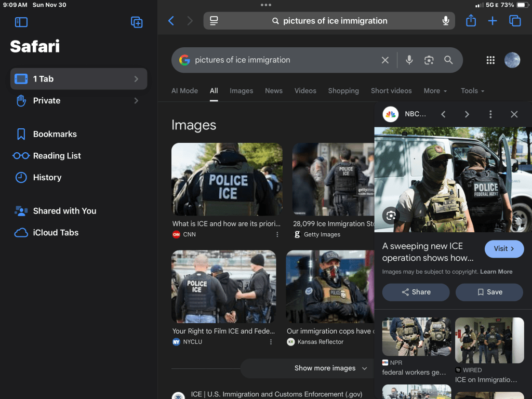Open the Google apps grid
Viewport: 532px width, 399px height.
490,60
